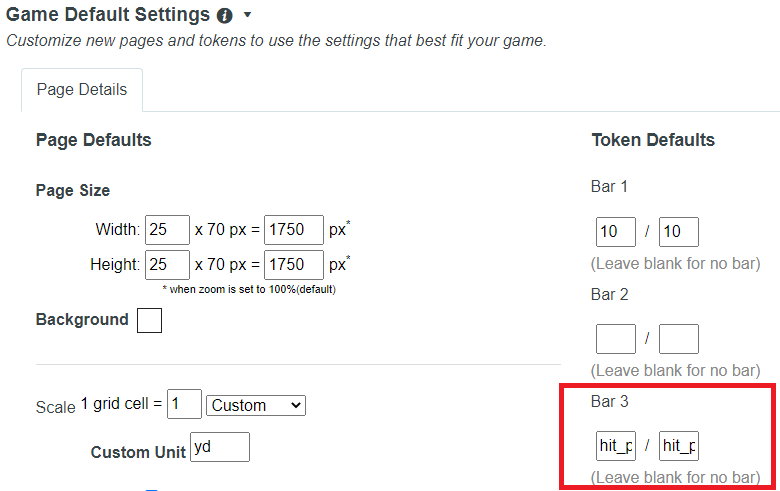
Task: Click the Page Height grid units field
Action: (x=167, y=265)
